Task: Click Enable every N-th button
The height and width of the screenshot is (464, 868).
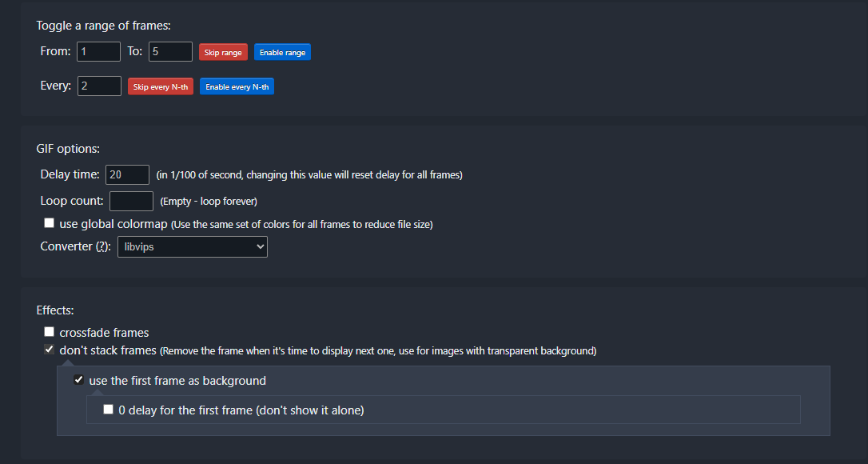Action: click(x=237, y=86)
